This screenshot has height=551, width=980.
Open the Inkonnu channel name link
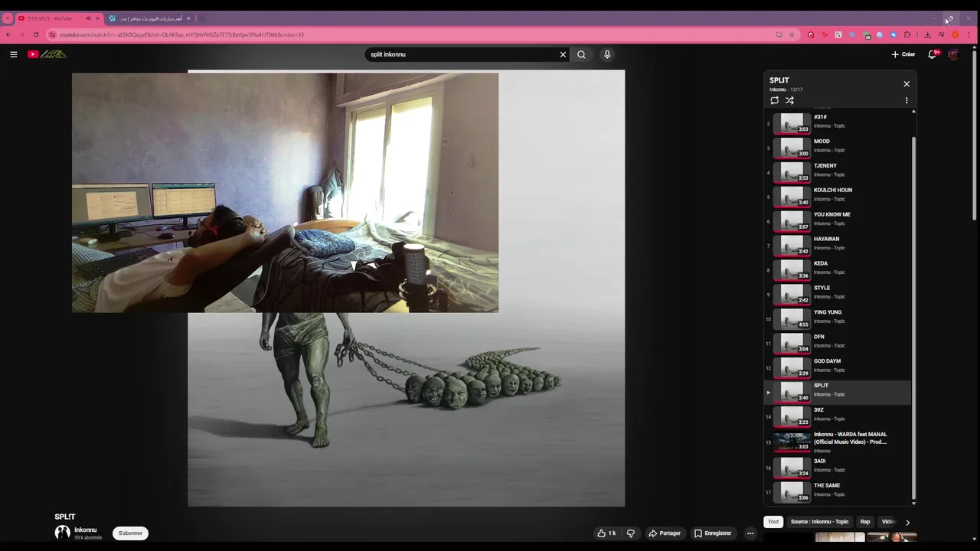pyautogui.click(x=86, y=530)
